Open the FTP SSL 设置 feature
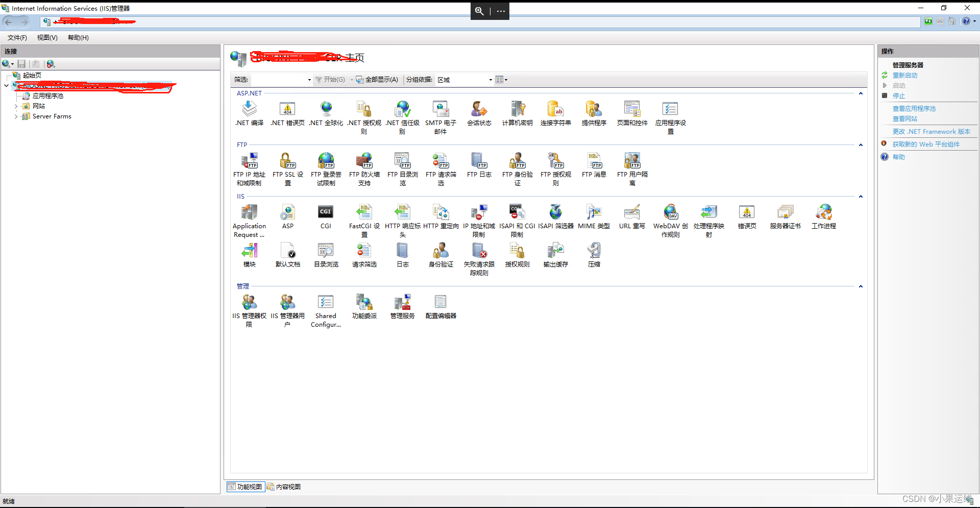Screen dimensions: 980x508 287,169
